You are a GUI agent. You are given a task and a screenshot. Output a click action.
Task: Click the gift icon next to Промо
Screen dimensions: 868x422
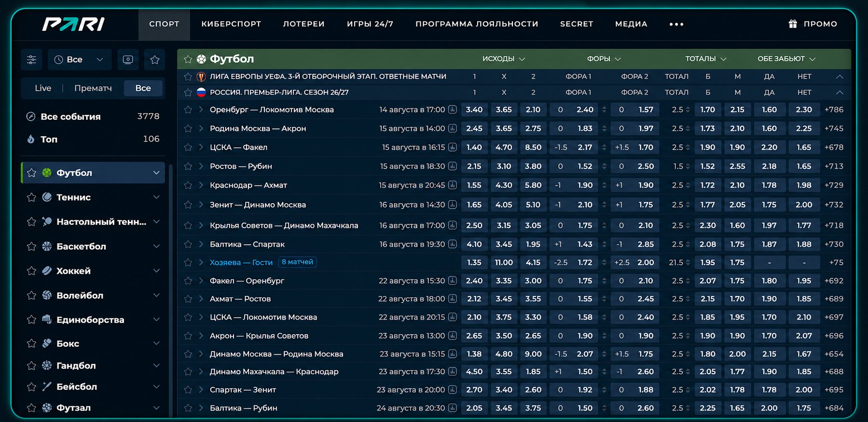[793, 24]
